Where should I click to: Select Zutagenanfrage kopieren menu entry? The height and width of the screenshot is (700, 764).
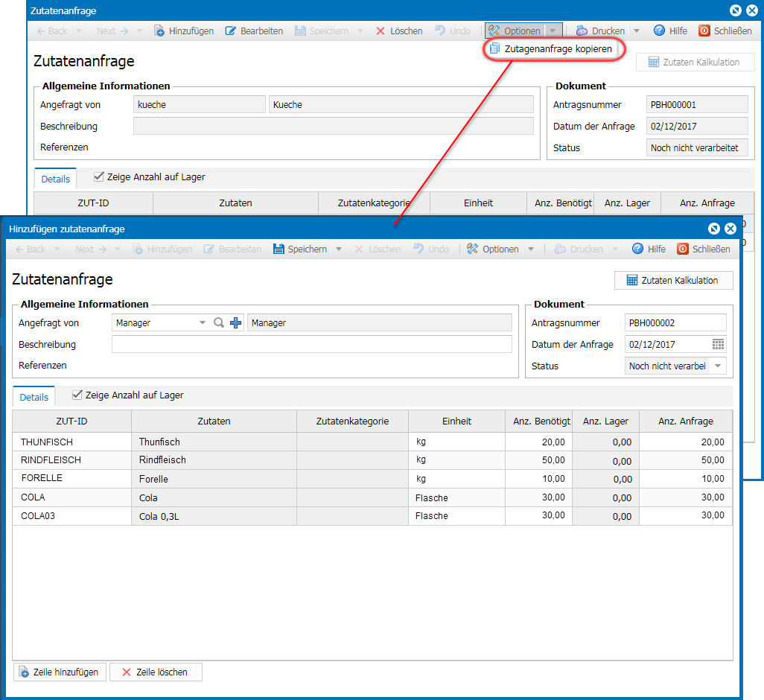(552, 48)
